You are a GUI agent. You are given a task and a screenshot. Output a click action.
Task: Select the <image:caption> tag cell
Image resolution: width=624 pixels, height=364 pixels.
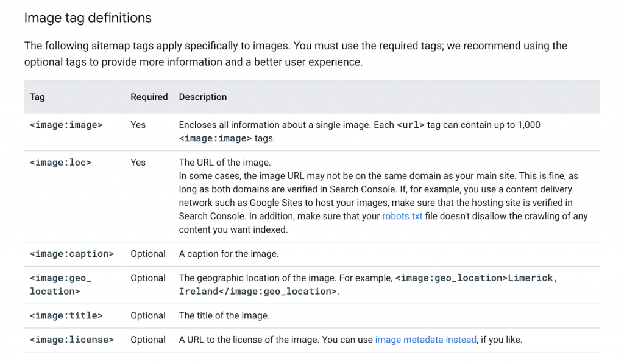click(x=71, y=254)
